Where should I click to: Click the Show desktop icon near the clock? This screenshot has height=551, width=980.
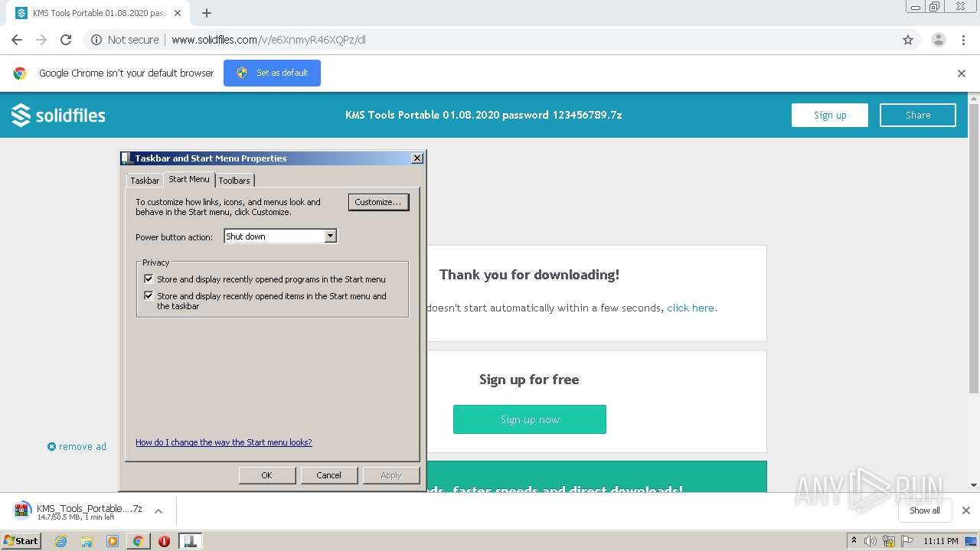[972, 541]
